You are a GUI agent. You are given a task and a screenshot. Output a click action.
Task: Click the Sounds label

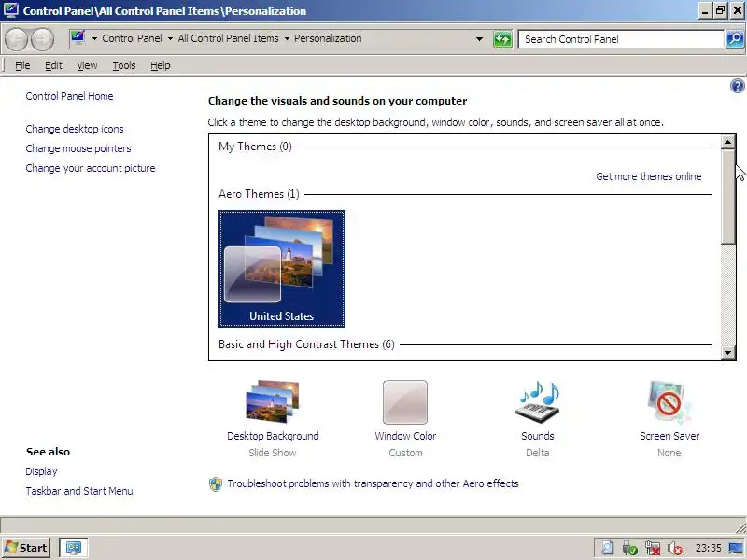coord(538,436)
